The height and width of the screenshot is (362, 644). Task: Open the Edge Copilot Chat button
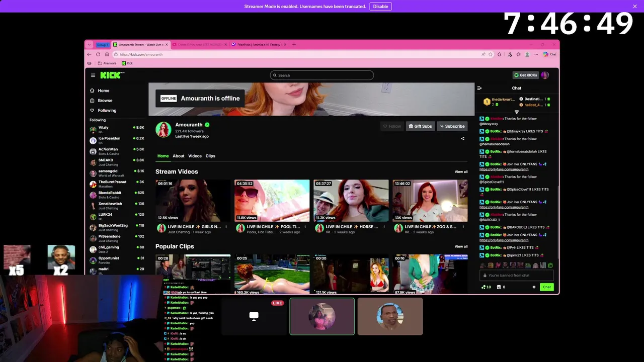click(549, 54)
